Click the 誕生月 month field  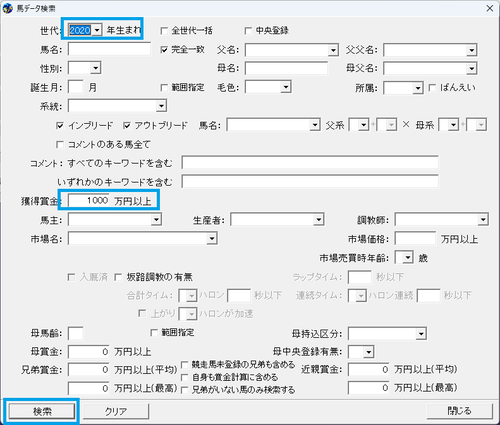tap(76, 87)
